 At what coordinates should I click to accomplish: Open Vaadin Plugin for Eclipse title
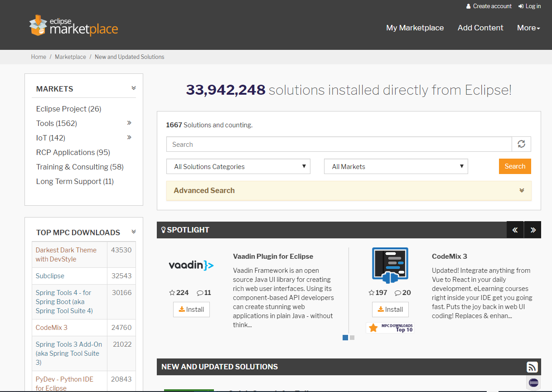[x=273, y=256]
